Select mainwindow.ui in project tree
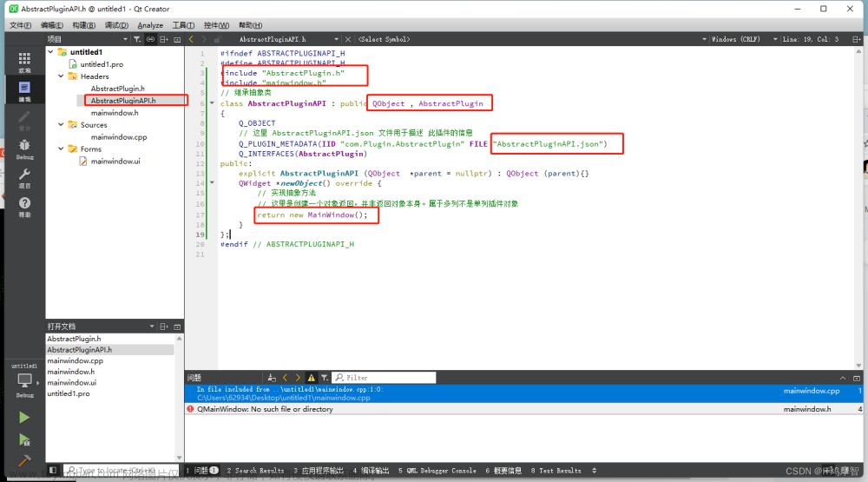 coord(115,162)
